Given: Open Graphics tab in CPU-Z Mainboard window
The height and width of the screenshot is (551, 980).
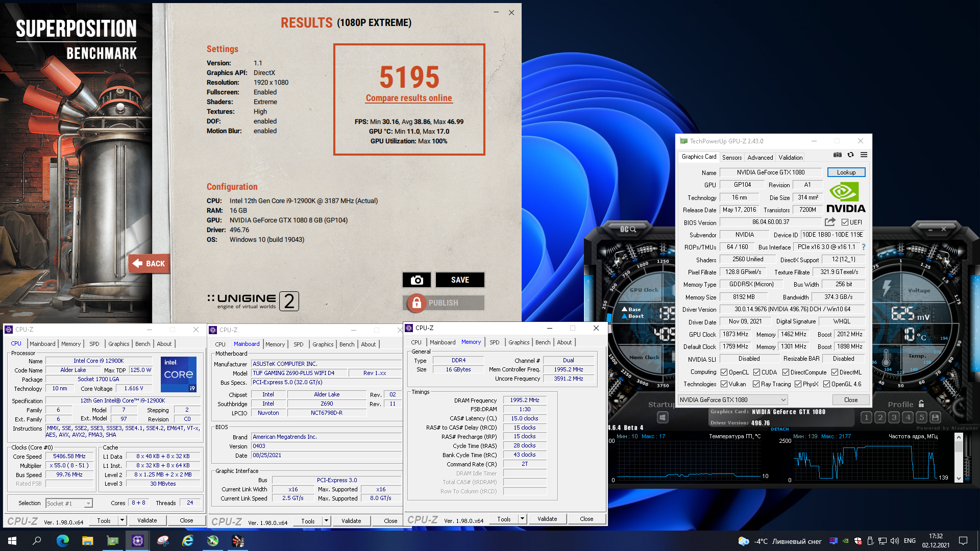Looking at the screenshot, I should [323, 344].
